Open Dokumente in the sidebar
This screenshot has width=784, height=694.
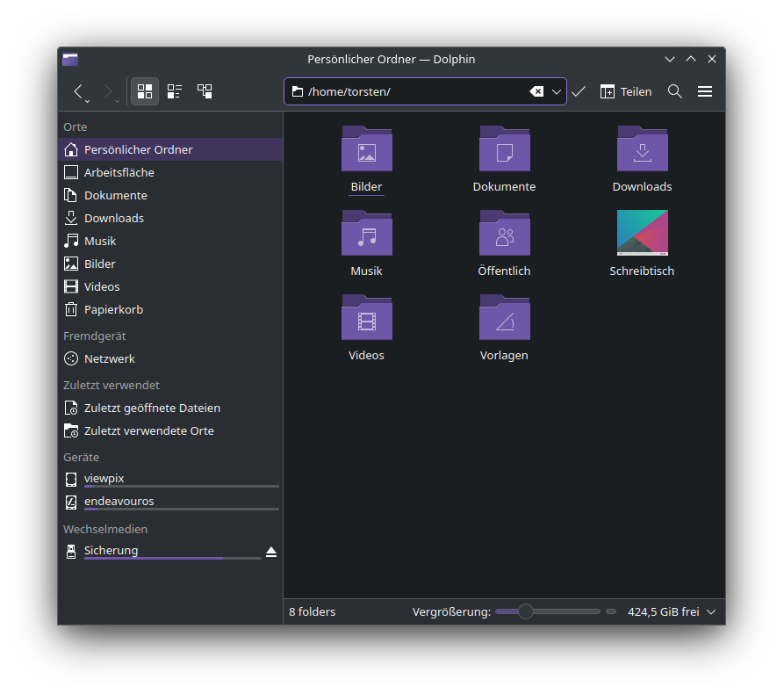(x=170, y=196)
